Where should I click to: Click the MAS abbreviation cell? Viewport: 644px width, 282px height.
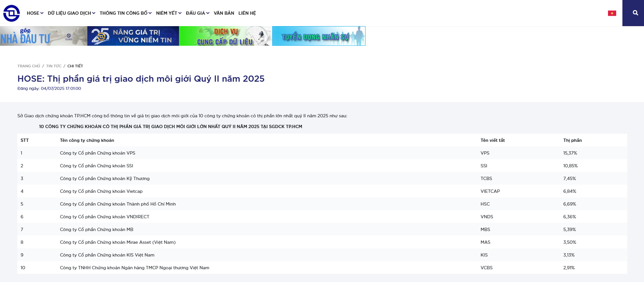[x=485, y=242]
